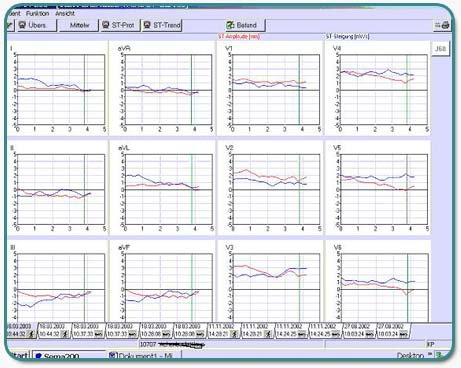Select the first 18.03.2003 10:37:33 recording tab

88,330
